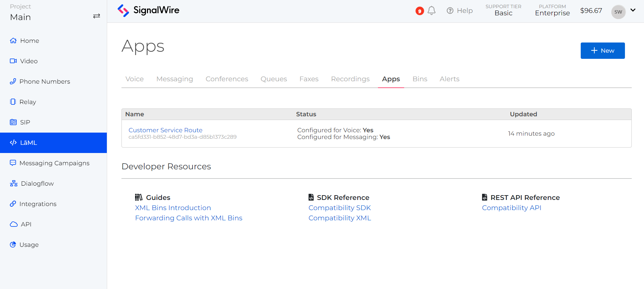Click the Home icon in sidebar
644x289 pixels.
pos(13,41)
